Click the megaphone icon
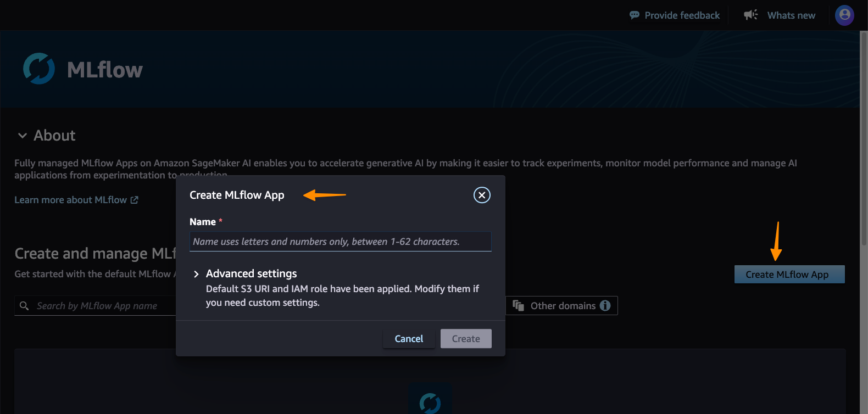 point(750,15)
